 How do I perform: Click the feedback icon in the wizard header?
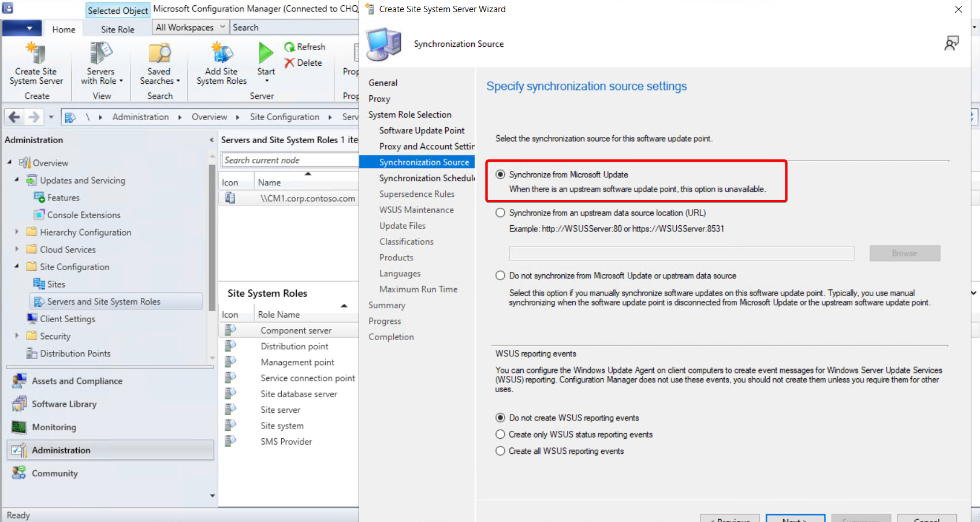[951, 43]
